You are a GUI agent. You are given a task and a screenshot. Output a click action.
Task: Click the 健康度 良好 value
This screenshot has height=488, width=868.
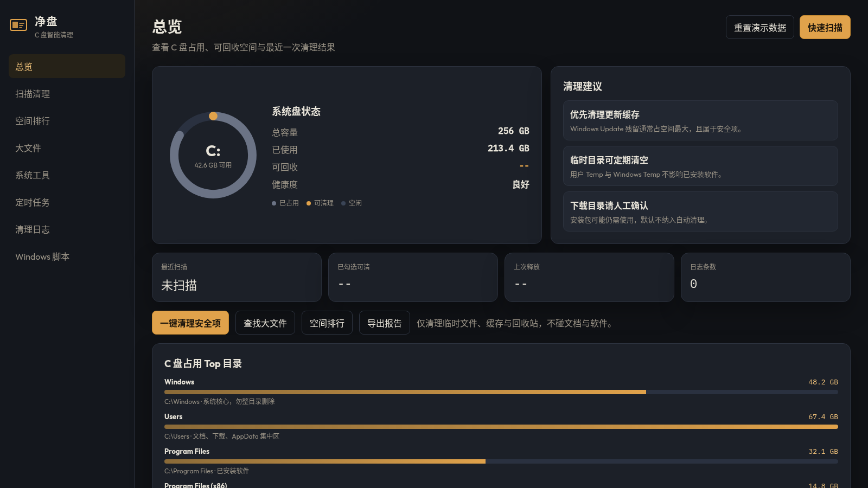521,184
